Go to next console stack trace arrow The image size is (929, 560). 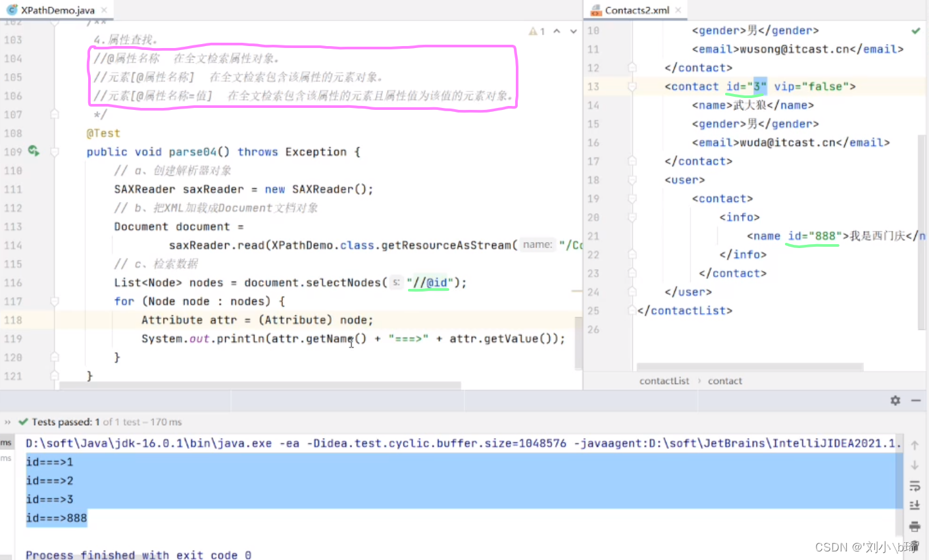pyautogui.click(x=915, y=465)
